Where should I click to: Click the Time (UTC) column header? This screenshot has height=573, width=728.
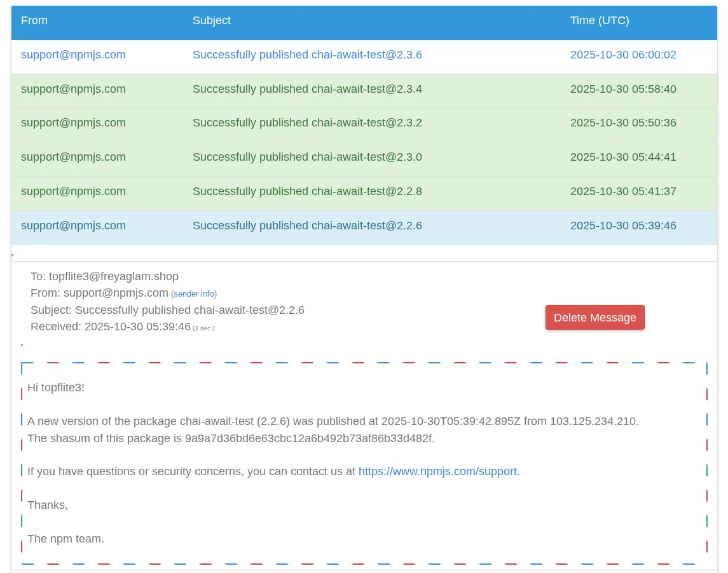(600, 20)
